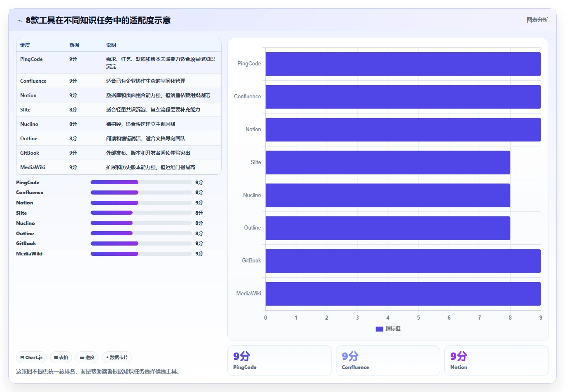Open the 图表分析 label at top right
Image resolution: width=565 pixels, height=392 pixels.
pos(537,20)
